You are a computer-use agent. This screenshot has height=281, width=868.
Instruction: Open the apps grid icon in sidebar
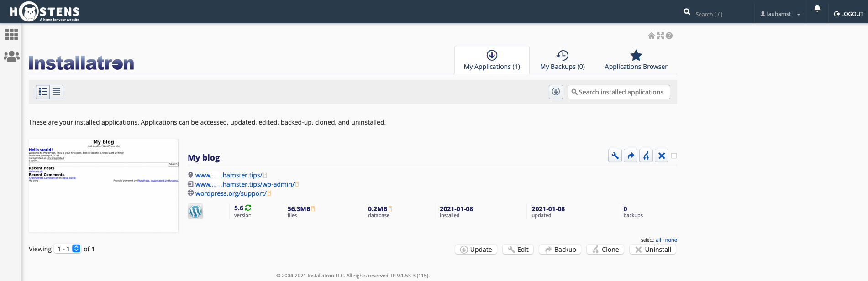point(11,35)
